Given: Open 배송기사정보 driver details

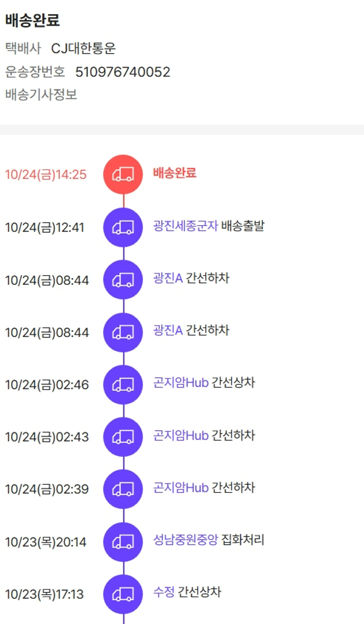Looking at the screenshot, I should (41, 95).
